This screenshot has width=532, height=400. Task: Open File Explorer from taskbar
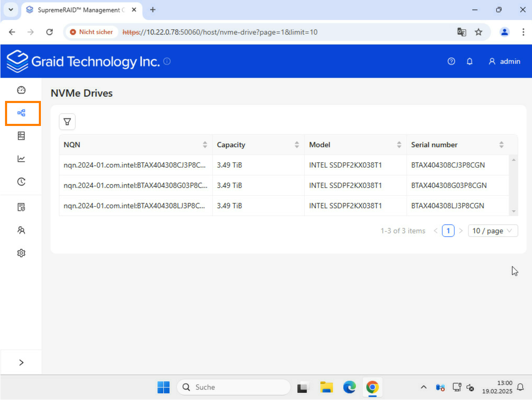click(326, 387)
